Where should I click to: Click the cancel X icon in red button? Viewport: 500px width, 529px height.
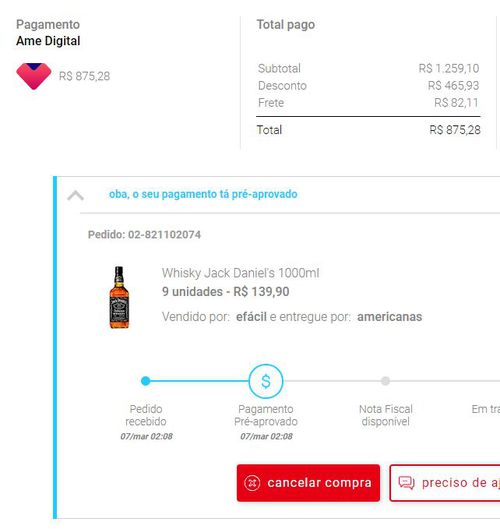[x=252, y=483]
